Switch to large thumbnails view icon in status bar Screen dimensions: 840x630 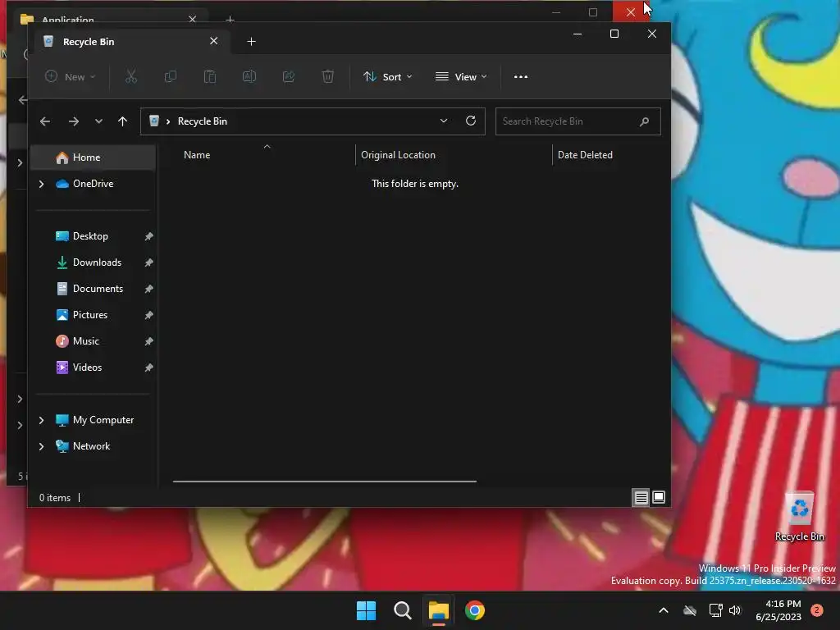(x=659, y=498)
